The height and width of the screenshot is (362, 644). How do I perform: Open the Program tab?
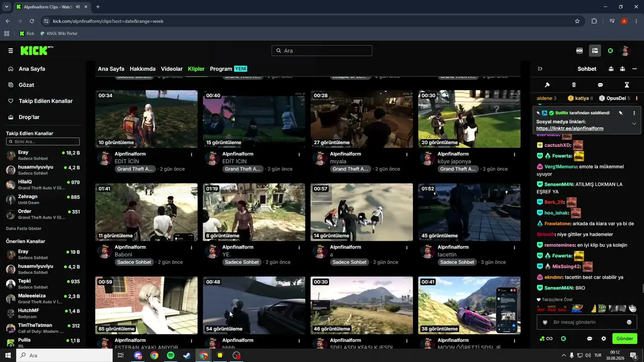[228, 69]
